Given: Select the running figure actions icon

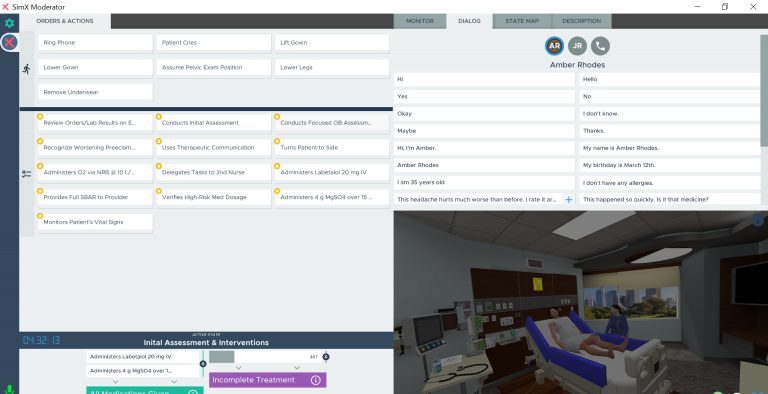Looking at the screenshot, I should 26,69.
